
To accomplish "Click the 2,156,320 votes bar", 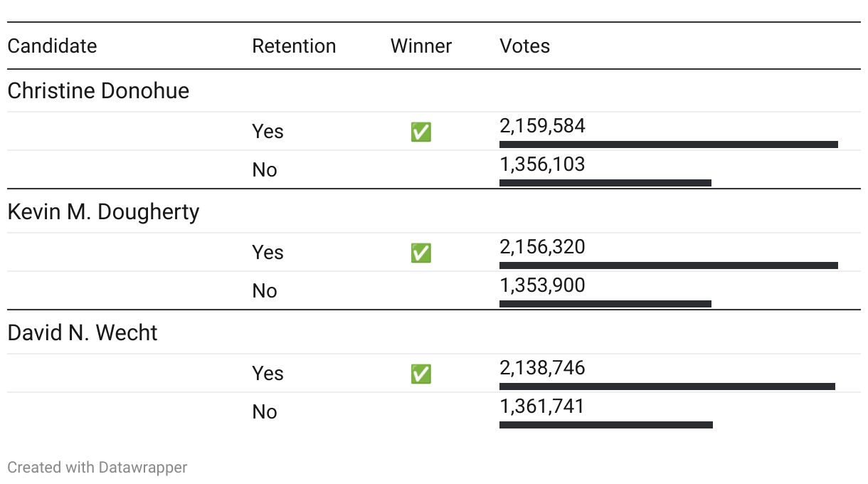I will click(668, 265).
